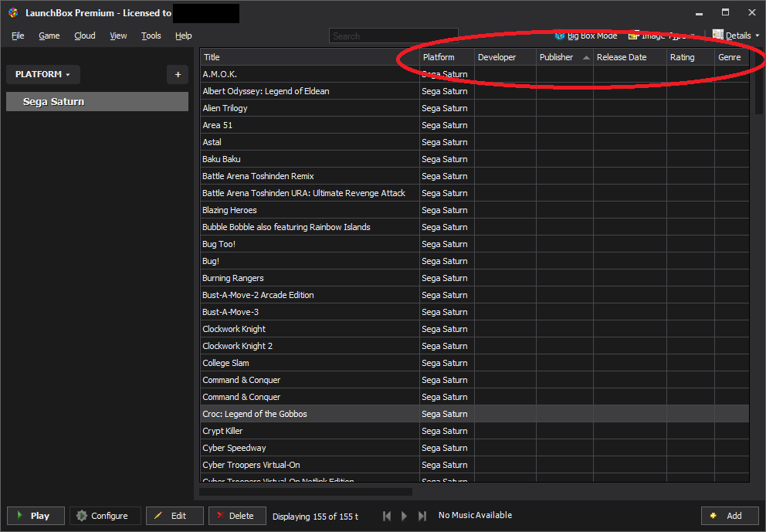
Task: Select the Cyber Troopers Virtual-On row
Action: pyautogui.click(x=474, y=465)
